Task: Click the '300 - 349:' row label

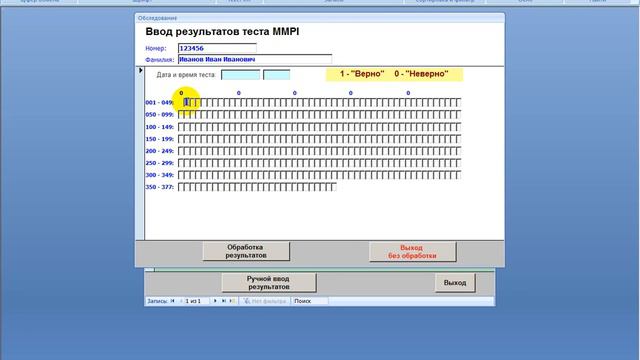Action: click(160, 175)
